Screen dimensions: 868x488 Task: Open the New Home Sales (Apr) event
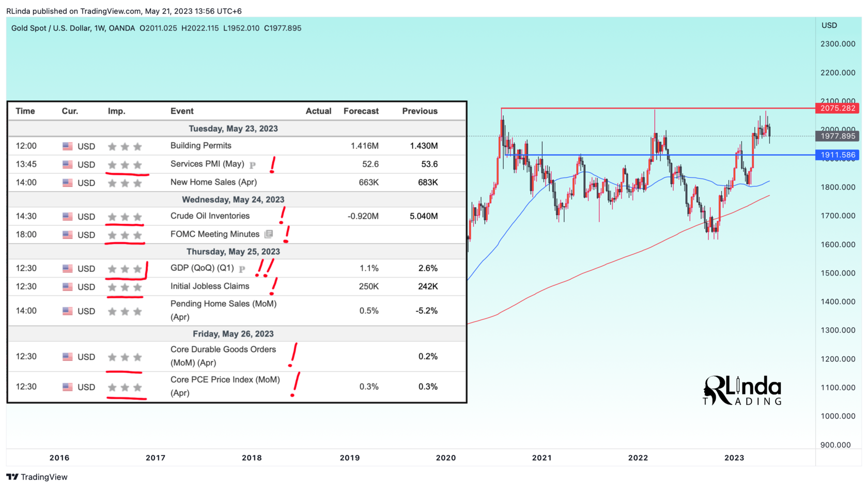[213, 182]
